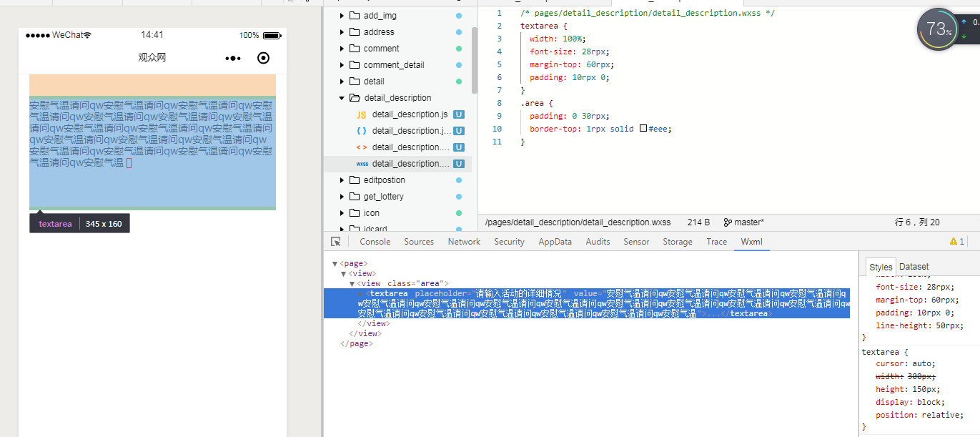
Task: Open detail_description.js via its JS icon
Action: (x=362, y=114)
